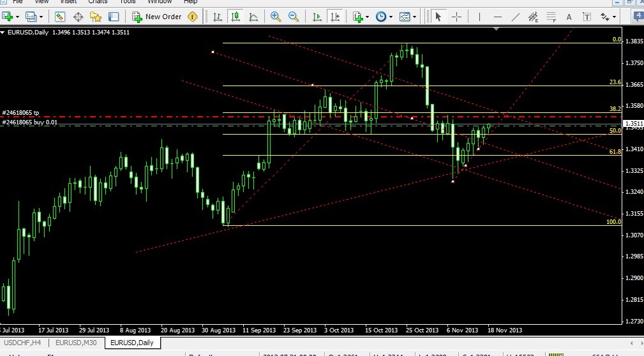Expand the Arrows tool dropdown arrow

[615, 17]
